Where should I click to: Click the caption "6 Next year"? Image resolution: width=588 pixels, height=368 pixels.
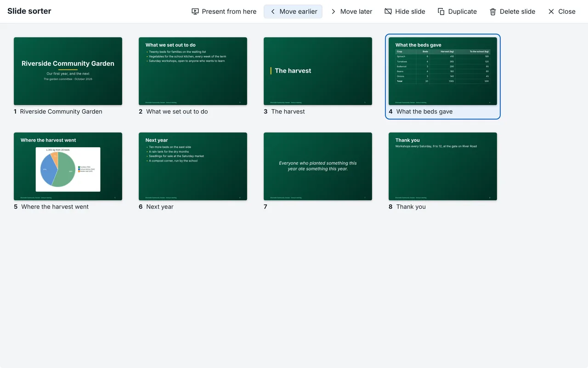pyautogui.click(x=156, y=207)
